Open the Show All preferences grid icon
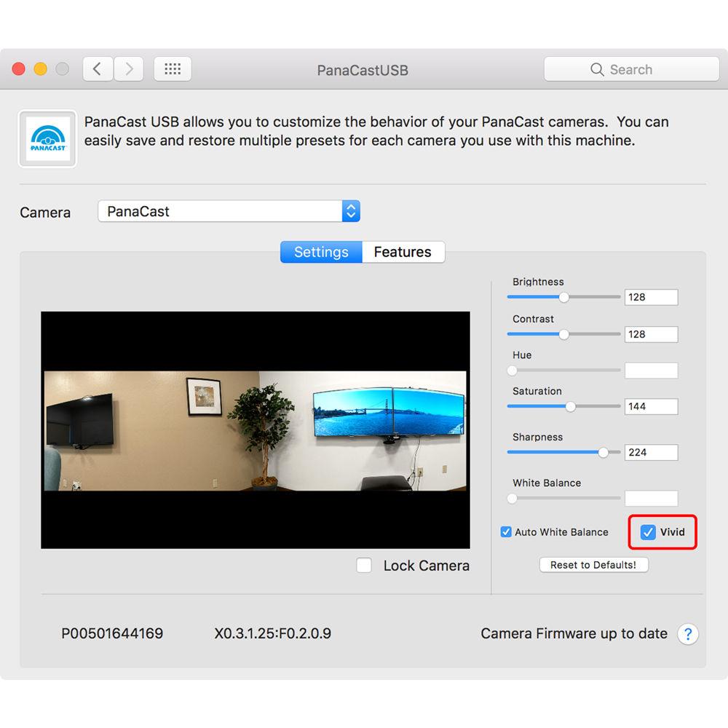Image resolution: width=728 pixels, height=728 pixels. (x=172, y=68)
